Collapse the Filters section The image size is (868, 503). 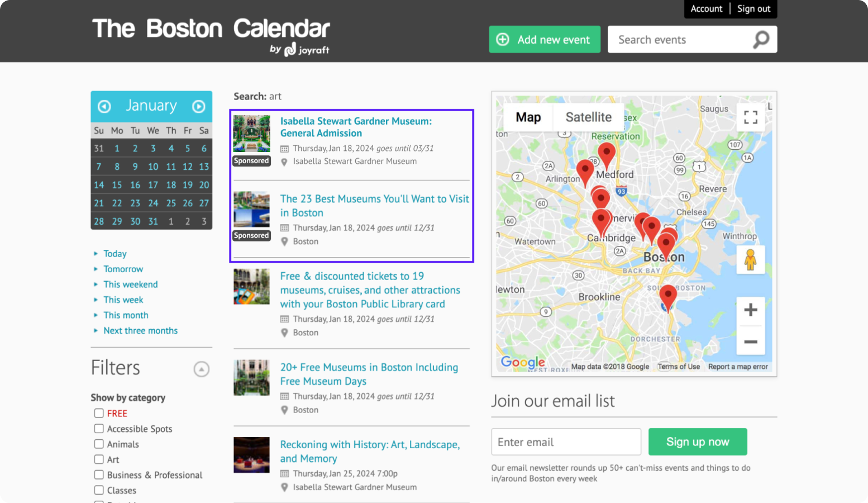[x=201, y=369]
